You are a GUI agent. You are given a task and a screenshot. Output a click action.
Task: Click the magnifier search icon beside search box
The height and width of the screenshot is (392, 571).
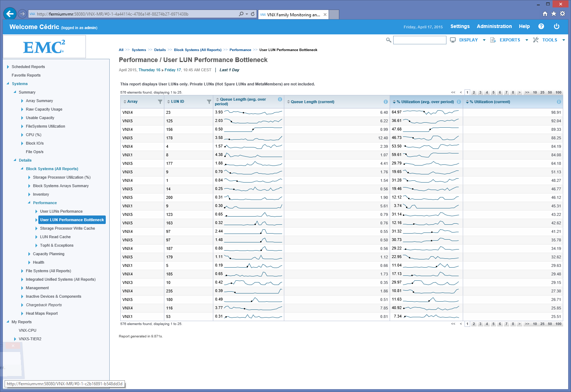click(389, 40)
